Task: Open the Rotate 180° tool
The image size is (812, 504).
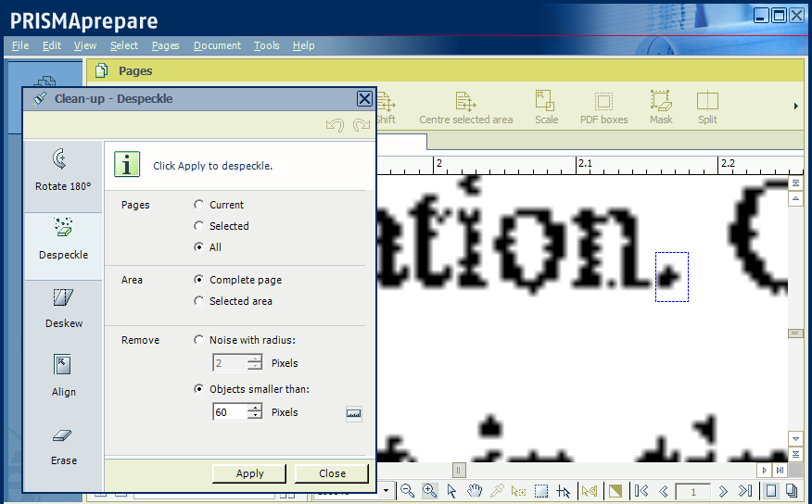Action: [63, 170]
